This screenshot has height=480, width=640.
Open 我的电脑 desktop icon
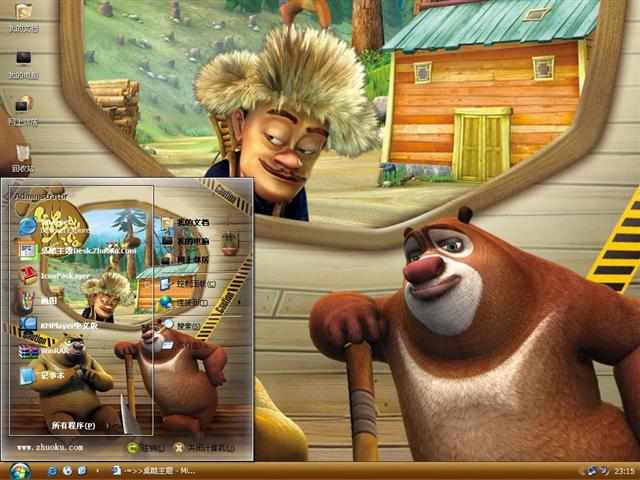(23, 64)
